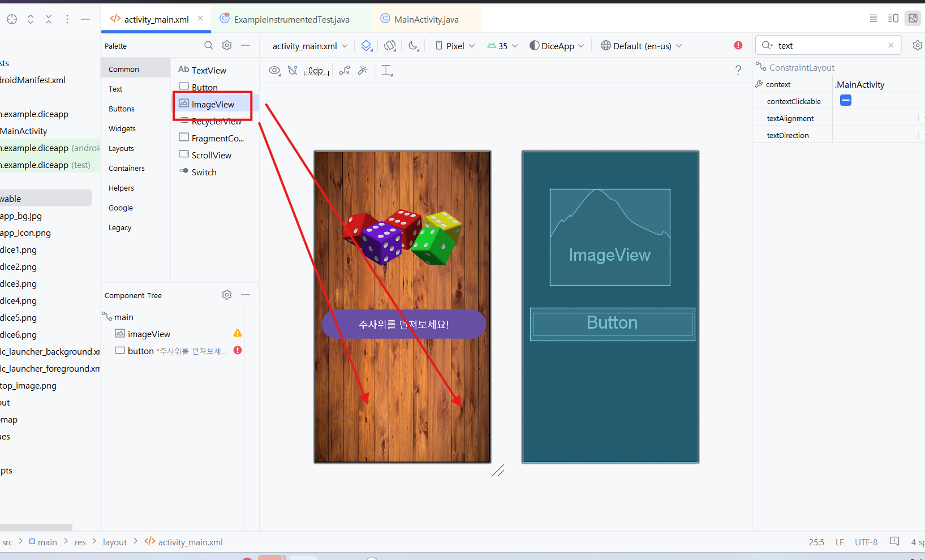Open attributes panel settings gear
This screenshot has height=560, width=925.
pyautogui.click(x=918, y=45)
